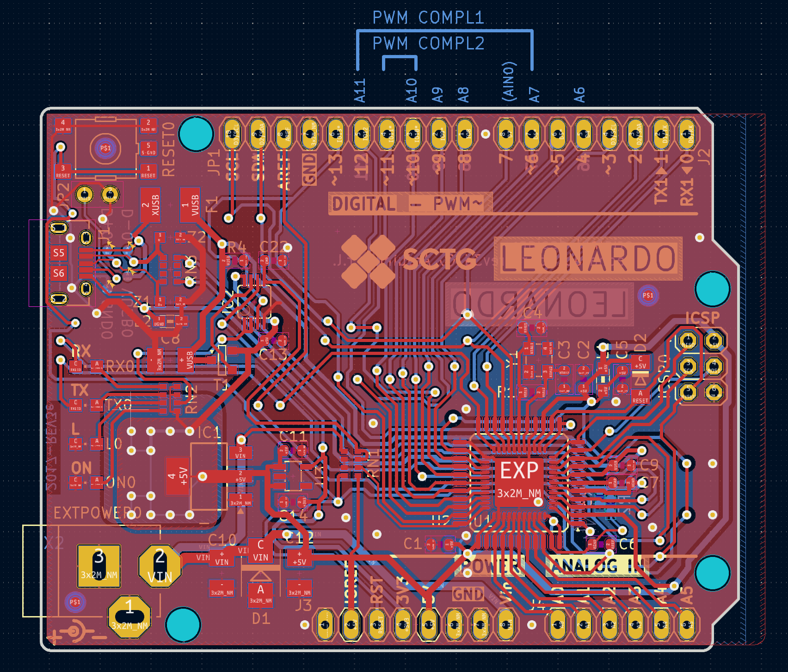This screenshot has width=788, height=672.
Task: Select the (AIN0) annotation text
Action: (x=508, y=81)
